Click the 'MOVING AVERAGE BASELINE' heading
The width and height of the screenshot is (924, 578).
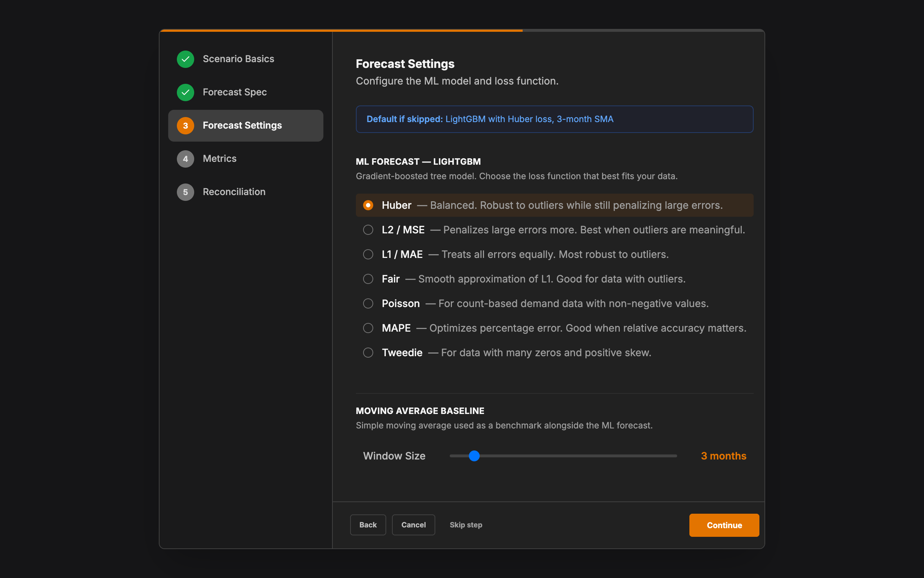click(x=420, y=411)
